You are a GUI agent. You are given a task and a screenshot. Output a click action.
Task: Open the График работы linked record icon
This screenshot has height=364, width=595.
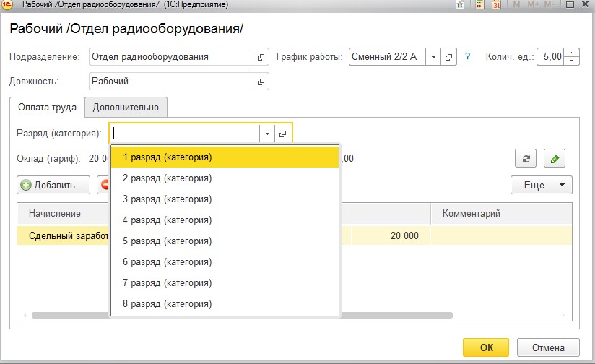[x=448, y=57]
